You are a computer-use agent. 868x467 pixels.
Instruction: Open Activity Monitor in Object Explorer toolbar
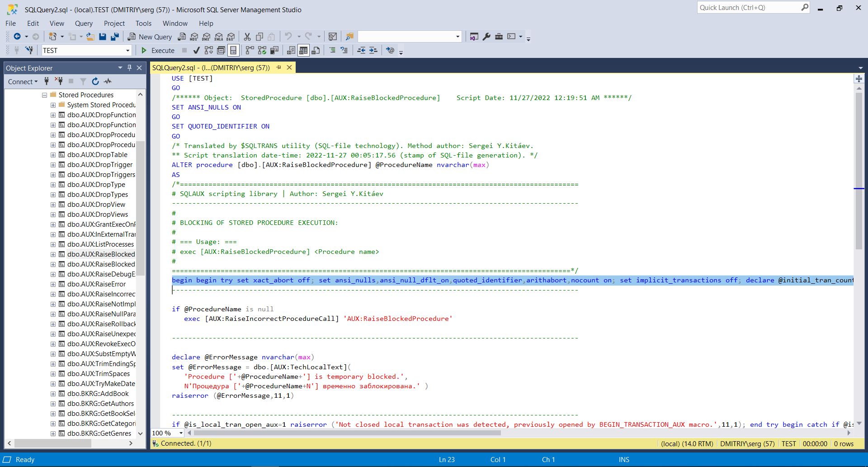point(108,81)
